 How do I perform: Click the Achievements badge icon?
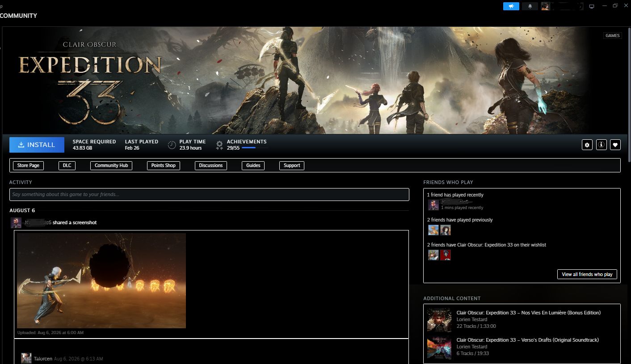[x=219, y=145]
